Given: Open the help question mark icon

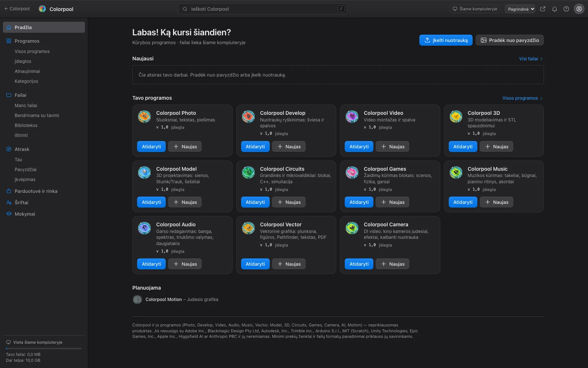Looking at the screenshot, I should point(566,9).
